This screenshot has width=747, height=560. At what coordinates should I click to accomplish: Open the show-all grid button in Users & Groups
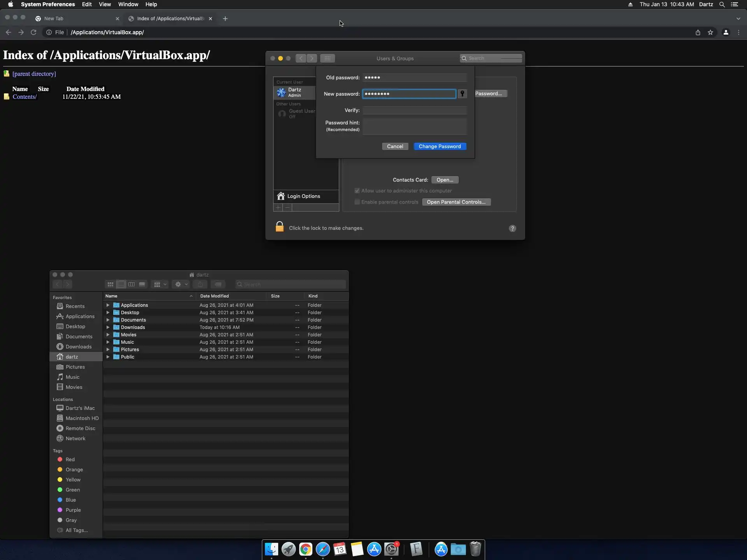tap(327, 58)
